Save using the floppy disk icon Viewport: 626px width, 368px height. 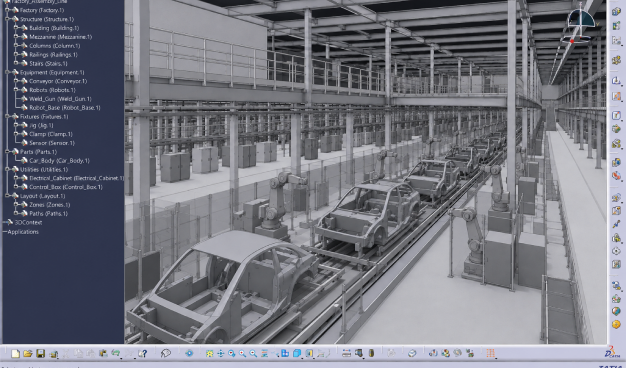40,353
